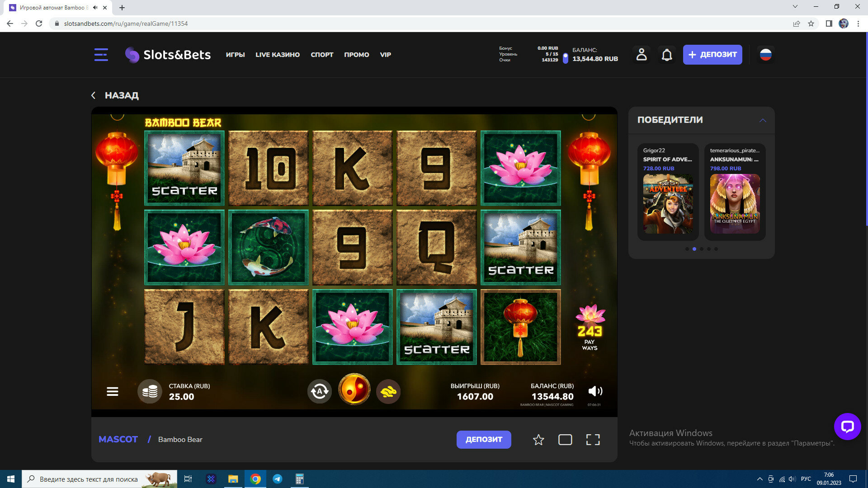Click the top ДЕПОЗИТ button
868x488 pixels.
tap(712, 55)
